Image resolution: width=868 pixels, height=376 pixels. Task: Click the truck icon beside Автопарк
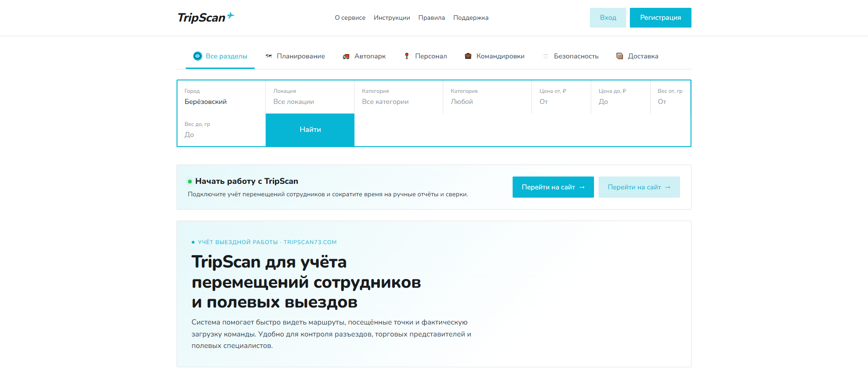click(x=346, y=56)
